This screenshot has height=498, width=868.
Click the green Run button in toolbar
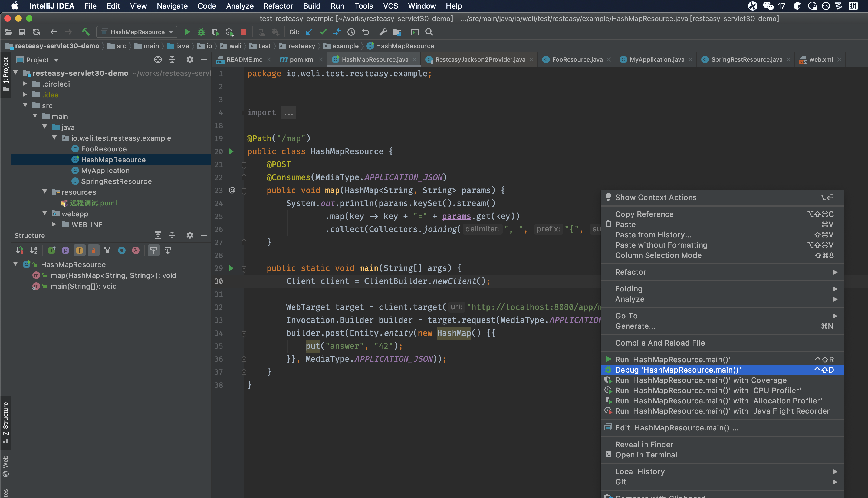(187, 32)
